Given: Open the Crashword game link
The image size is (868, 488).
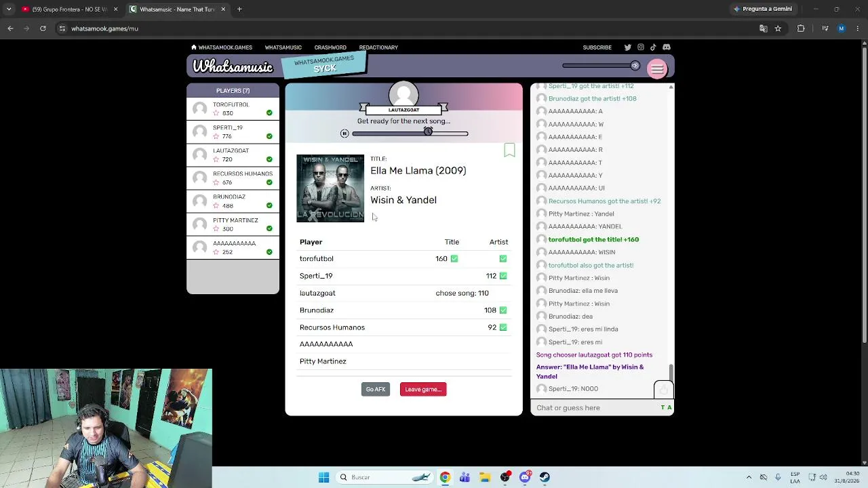Looking at the screenshot, I should click(x=330, y=47).
